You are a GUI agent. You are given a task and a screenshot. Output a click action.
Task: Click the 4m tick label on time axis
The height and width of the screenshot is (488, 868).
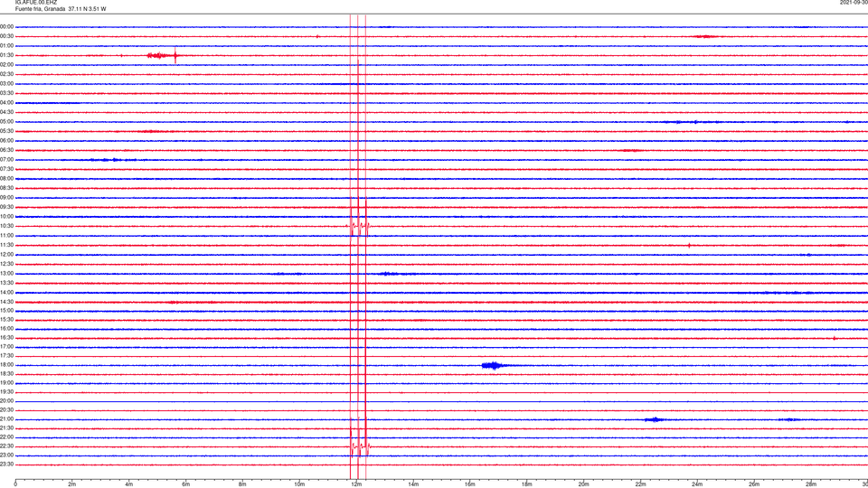(129, 484)
